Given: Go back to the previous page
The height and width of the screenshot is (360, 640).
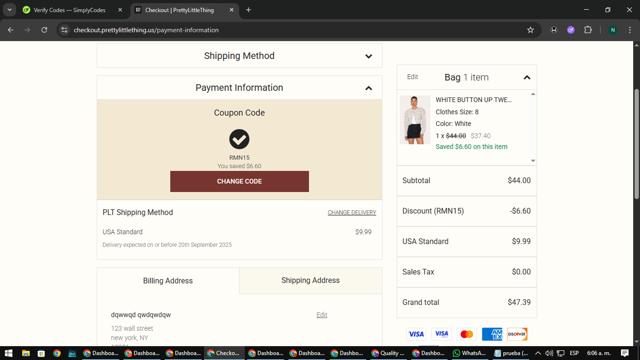Looking at the screenshot, I should tap(11, 30).
